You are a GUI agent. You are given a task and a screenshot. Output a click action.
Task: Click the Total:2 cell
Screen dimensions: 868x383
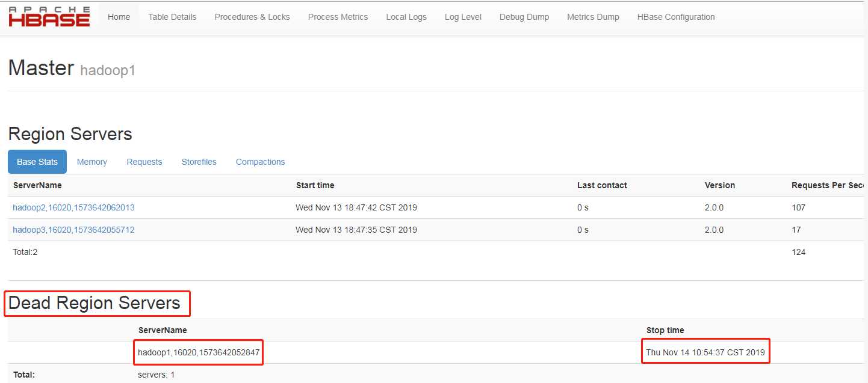coord(25,252)
